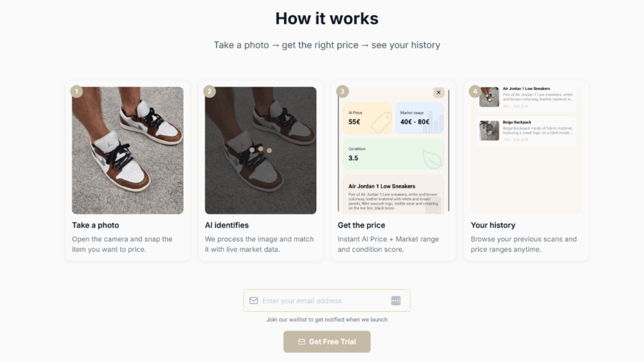Screen dimensions: 644x362
Task: Select the sneaker photo in Take a photo card
Action: tap(128, 150)
